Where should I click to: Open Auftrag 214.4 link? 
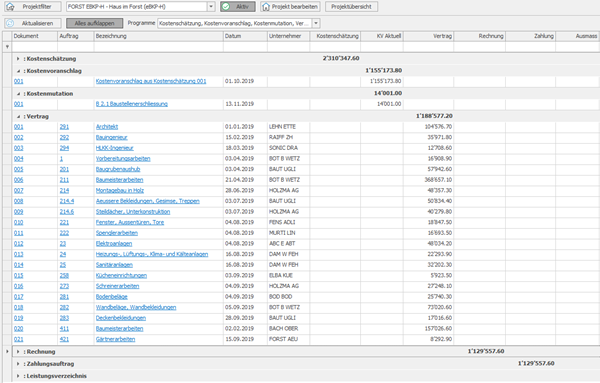pyautogui.click(x=67, y=201)
